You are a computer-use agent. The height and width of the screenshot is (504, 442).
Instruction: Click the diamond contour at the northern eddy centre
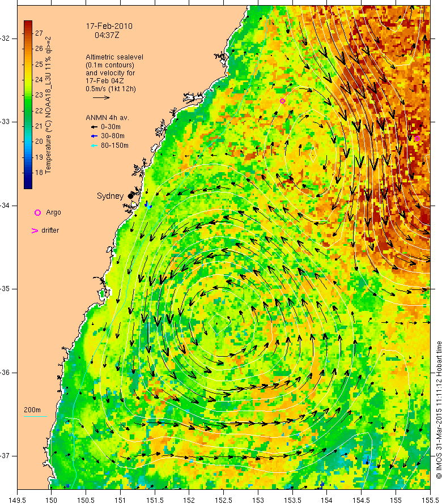pos(312,154)
